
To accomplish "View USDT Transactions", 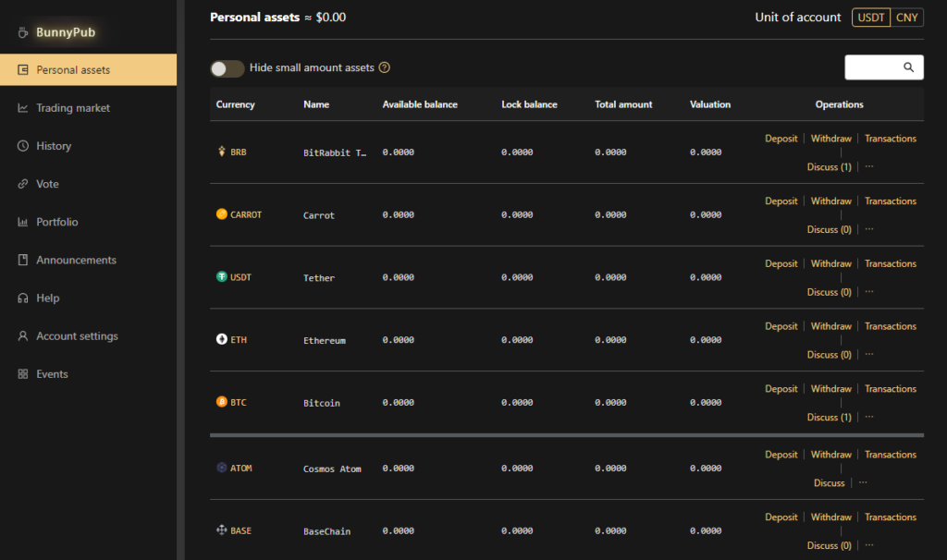I will click(891, 263).
